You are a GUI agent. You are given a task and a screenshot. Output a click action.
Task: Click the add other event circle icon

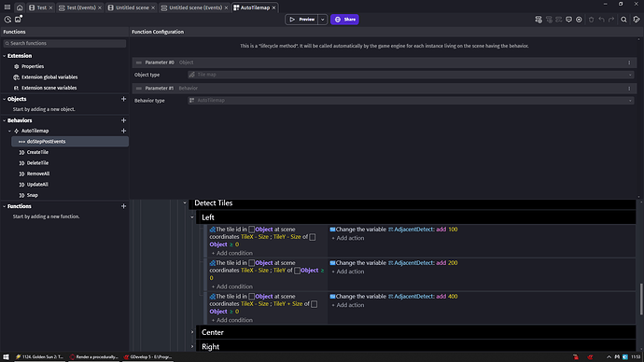[579, 20]
